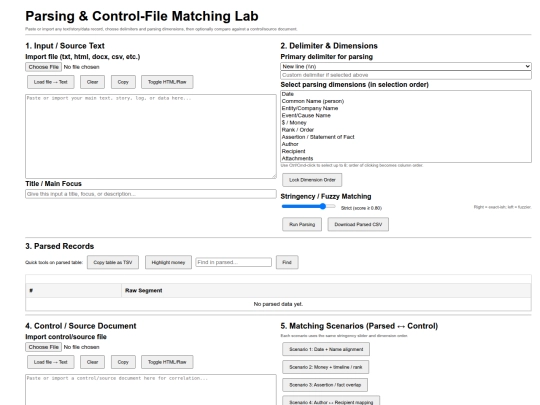Focus the 'Find in parsed' field
Image resolution: width=540 pixels, height=405 pixels.
pyautogui.click(x=233, y=262)
